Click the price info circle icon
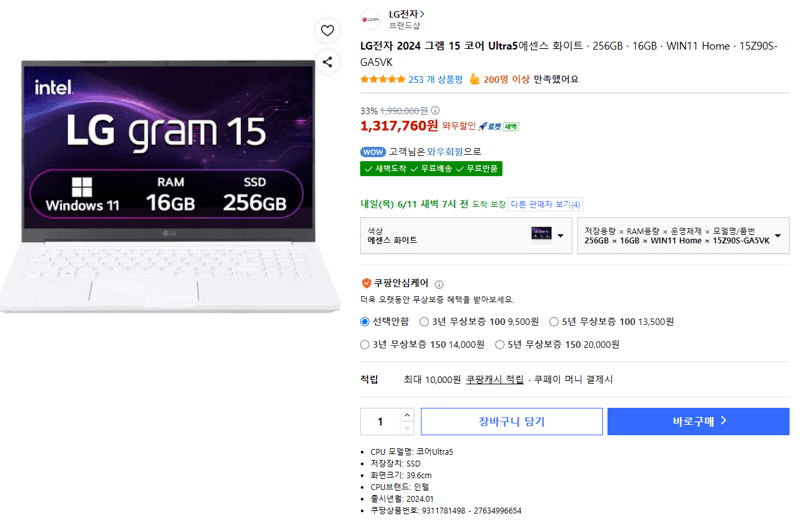800x522 pixels. (x=435, y=110)
